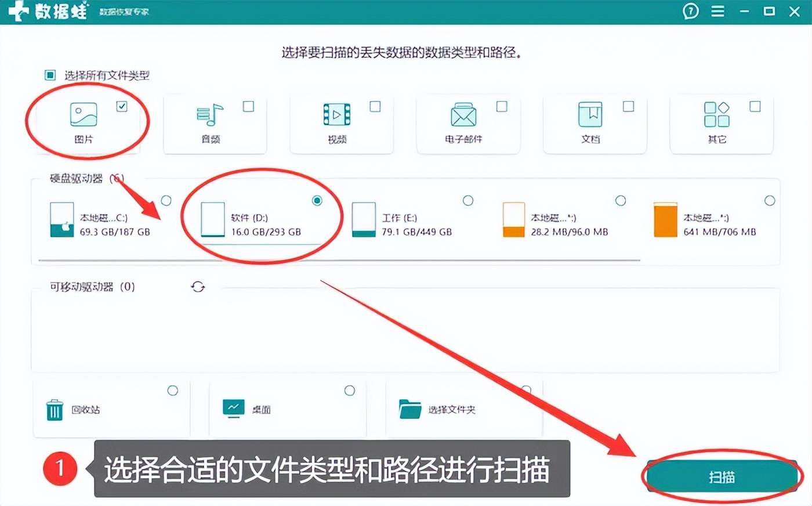The image size is (812, 506).
Task: Click the 图片 picture file type icon
Action: click(x=84, y=114)
